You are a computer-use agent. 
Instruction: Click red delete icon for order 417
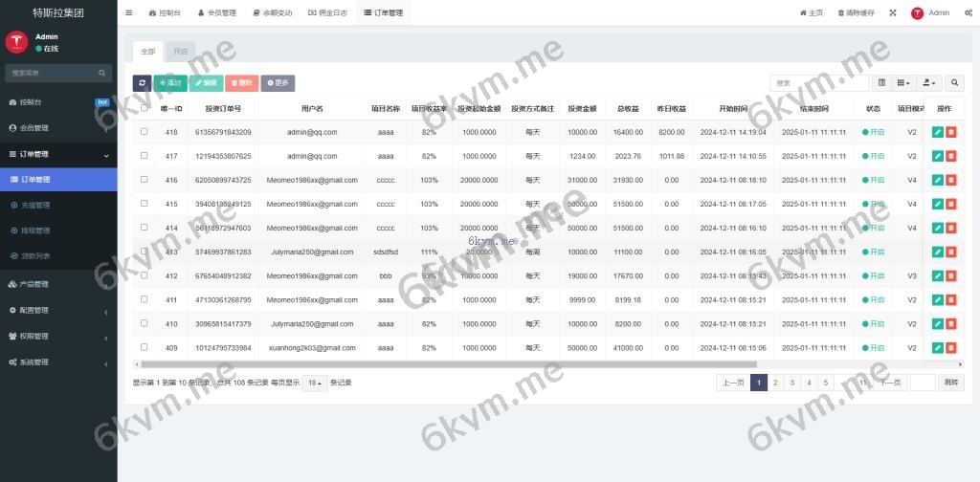pos(951,156)
